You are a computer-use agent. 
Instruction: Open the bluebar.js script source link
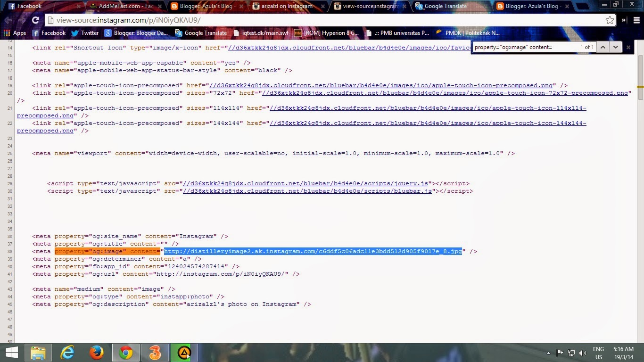point(307,191)
